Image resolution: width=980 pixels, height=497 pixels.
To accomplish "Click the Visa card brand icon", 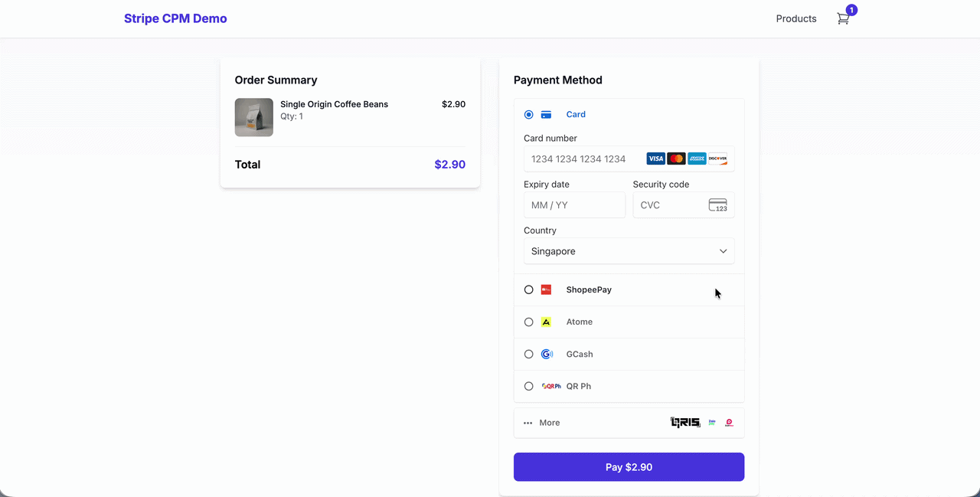I will tap(655, 158).
